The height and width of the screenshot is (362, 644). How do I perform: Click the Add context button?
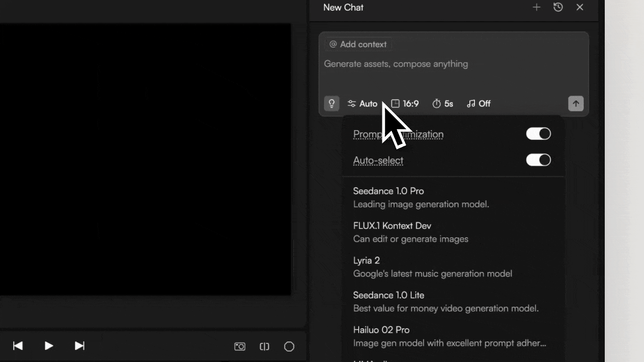click(x=358, y=44)
